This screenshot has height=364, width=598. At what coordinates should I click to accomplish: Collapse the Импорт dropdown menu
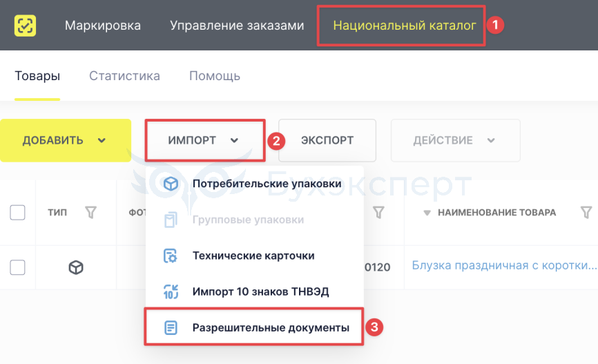click(204, 140)
